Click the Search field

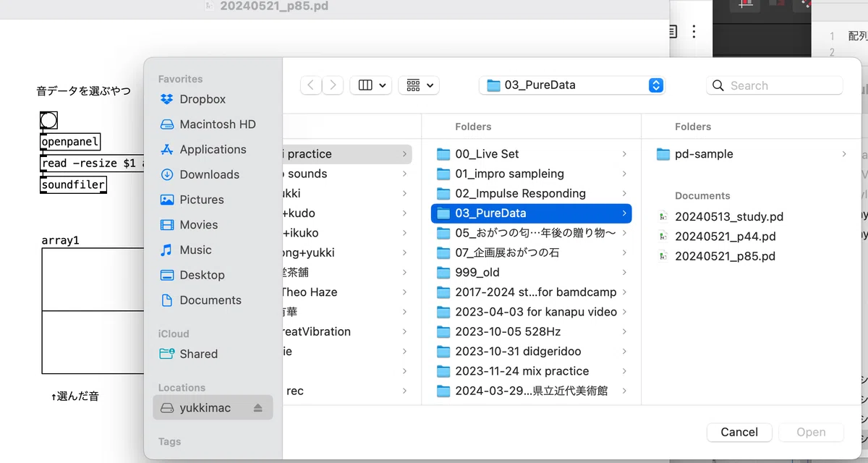(x=775, y=85)
